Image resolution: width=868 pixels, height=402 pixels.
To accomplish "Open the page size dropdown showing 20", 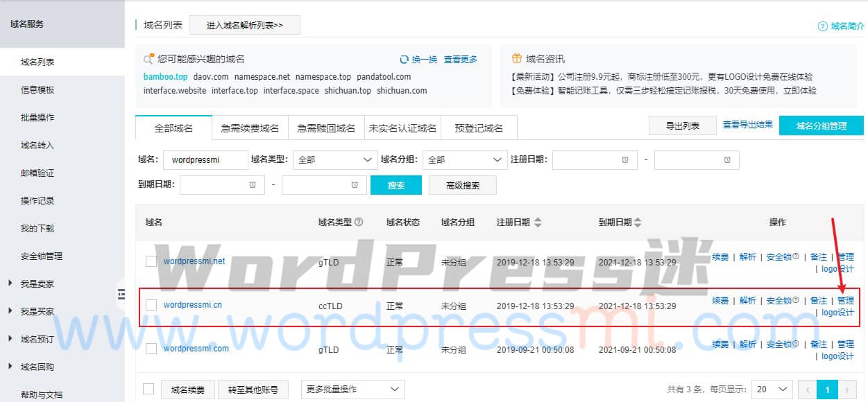I will coord(771,390).
